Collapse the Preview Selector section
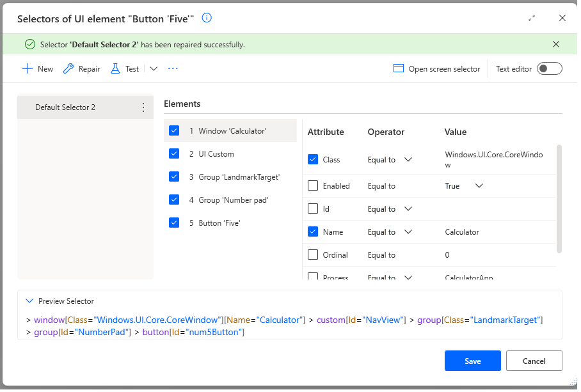Image resolution: width=581 pixels, height=392 pixels. tap(29, 301)
